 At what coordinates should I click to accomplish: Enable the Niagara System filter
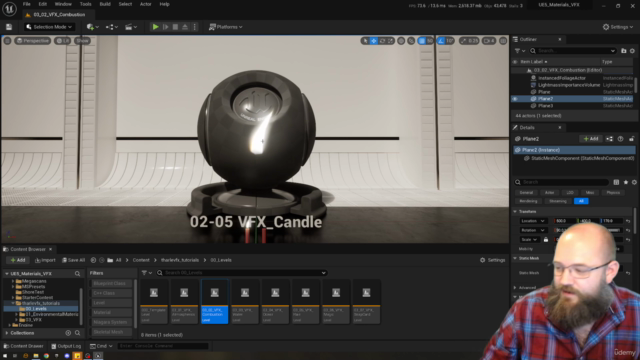[111, 322]
